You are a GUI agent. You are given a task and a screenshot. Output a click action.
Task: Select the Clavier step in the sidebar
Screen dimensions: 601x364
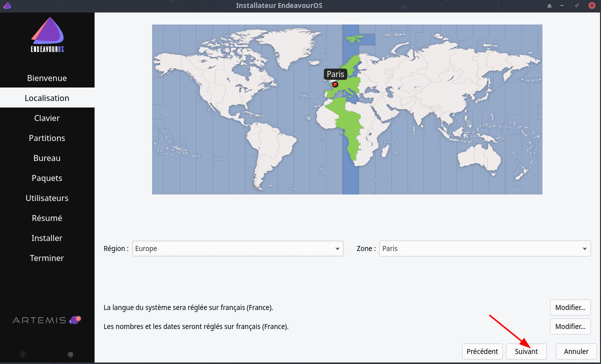click(47, 118)
